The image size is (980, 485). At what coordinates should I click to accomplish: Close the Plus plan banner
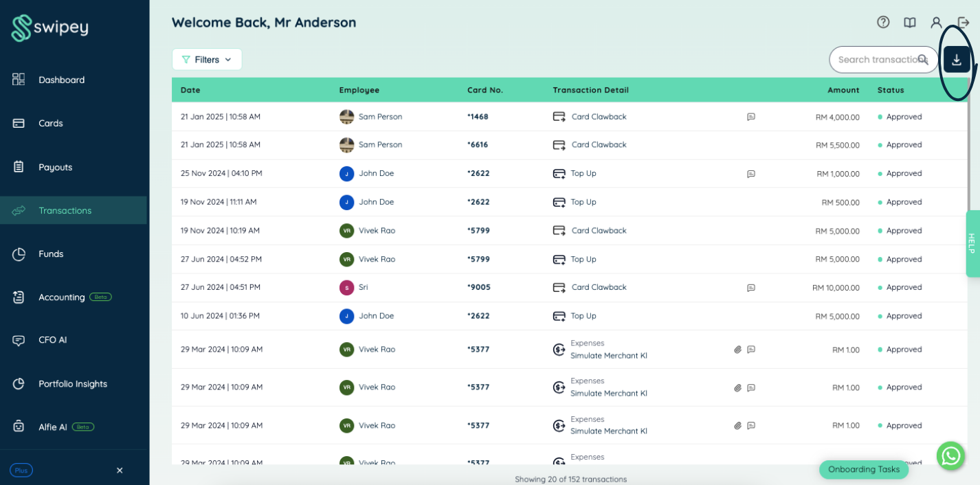120,471
